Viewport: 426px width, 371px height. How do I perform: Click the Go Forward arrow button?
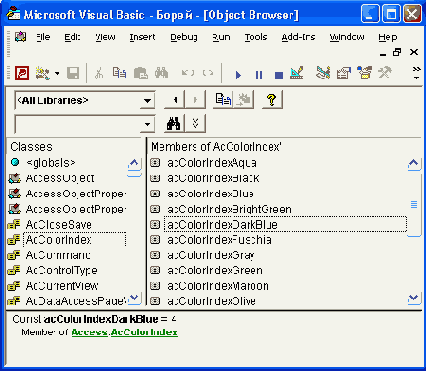195,100
